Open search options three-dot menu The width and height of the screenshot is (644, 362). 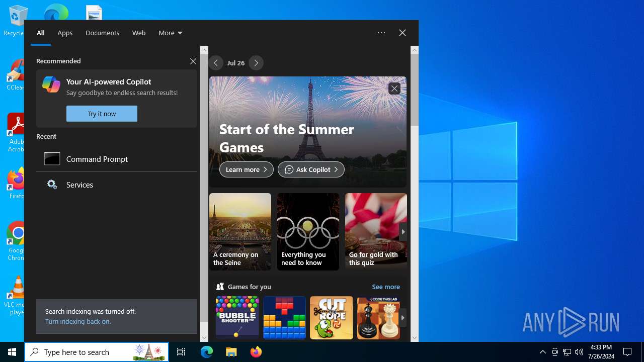pos(381,33)
